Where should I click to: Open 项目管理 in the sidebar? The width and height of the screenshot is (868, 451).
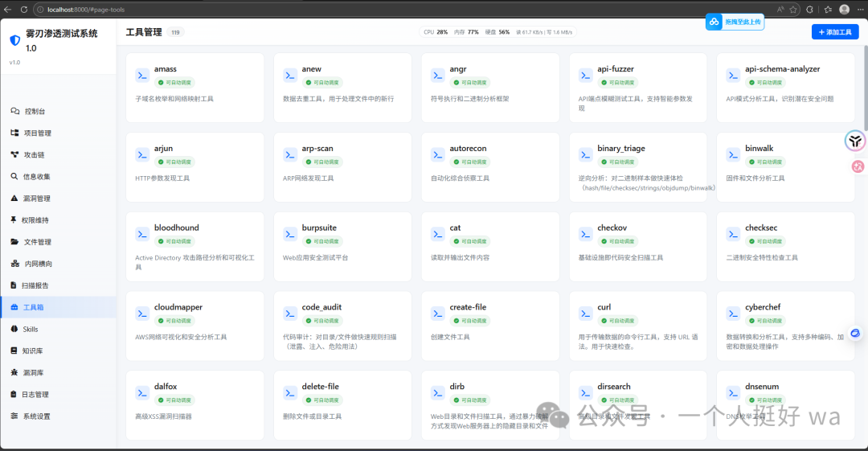[x=58, y=133]
